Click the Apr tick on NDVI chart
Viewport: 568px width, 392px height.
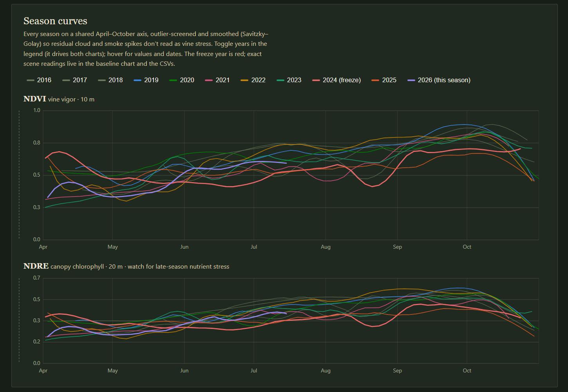43,247
